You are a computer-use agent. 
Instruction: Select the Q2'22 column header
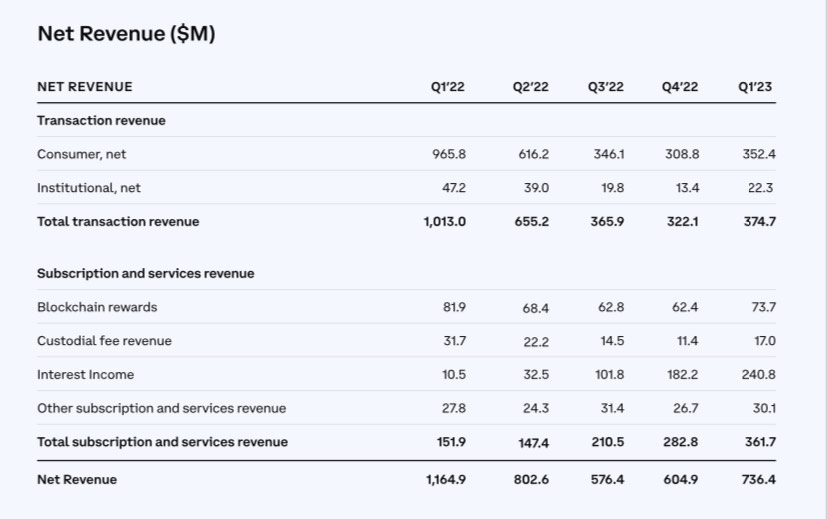point(530,87)
